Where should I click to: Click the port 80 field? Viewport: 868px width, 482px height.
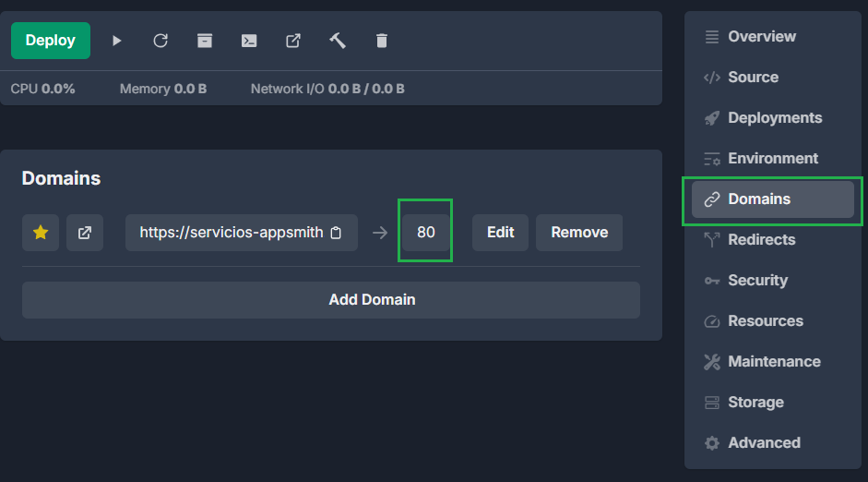point(425,233)
